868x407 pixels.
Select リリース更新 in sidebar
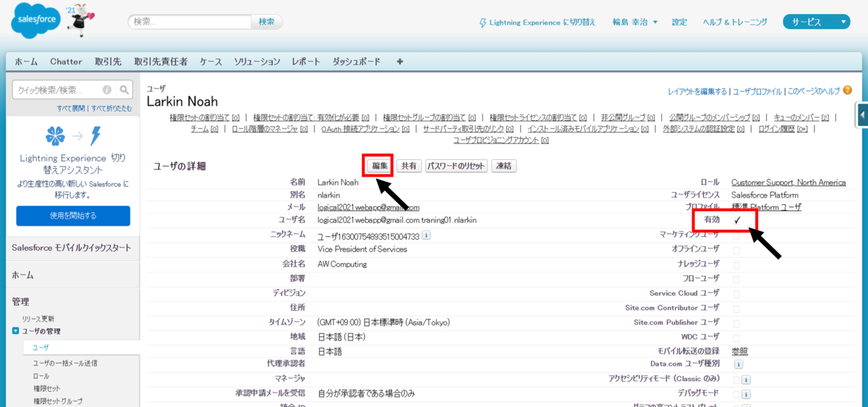(x=38, y=319)
